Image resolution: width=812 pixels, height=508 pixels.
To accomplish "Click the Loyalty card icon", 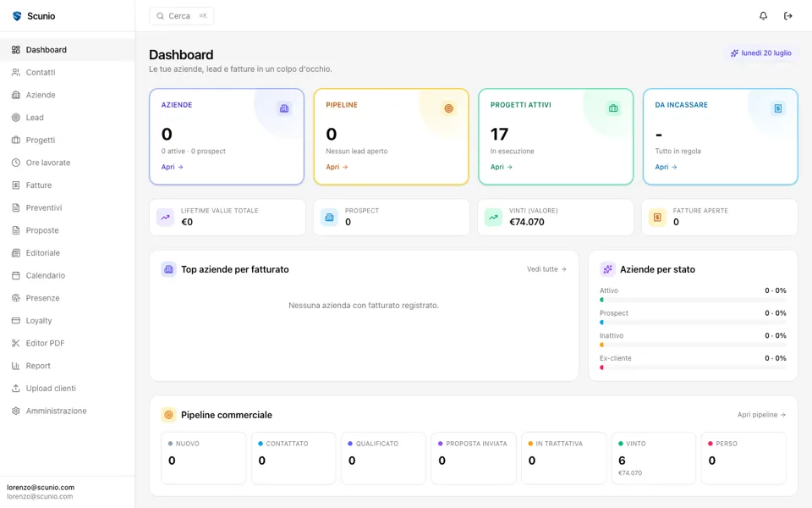I will coord(16,320).
